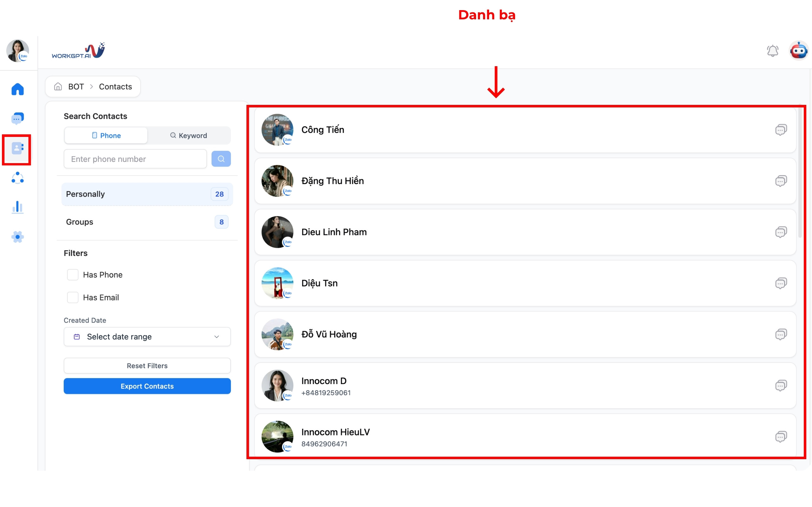Enable the Has Email checkbox
This screenshot has width=812, height=507.
[x=73, y=298]
